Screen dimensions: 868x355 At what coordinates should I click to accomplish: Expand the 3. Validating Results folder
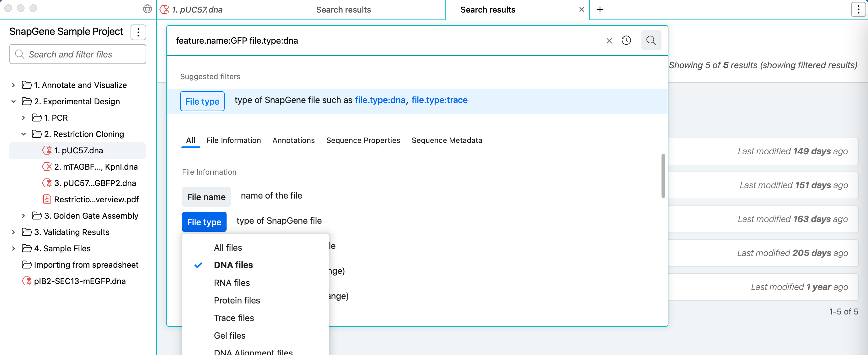pyautogui.click(x=13, y=232)
